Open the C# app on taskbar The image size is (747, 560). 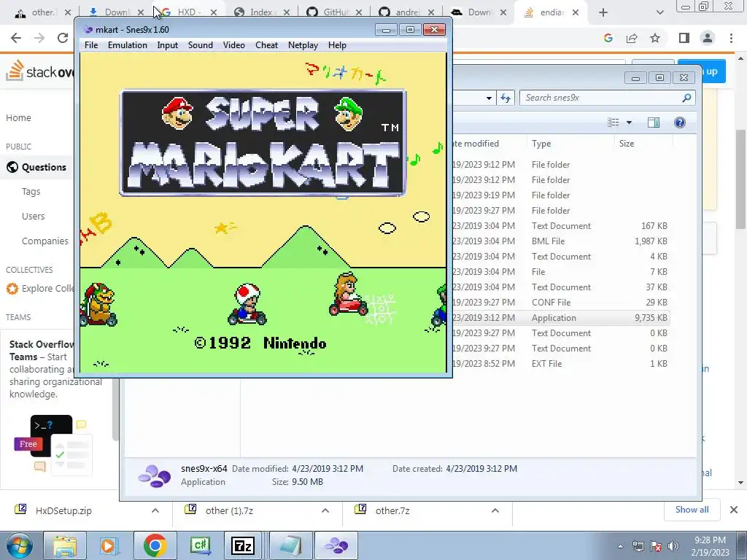200,545
